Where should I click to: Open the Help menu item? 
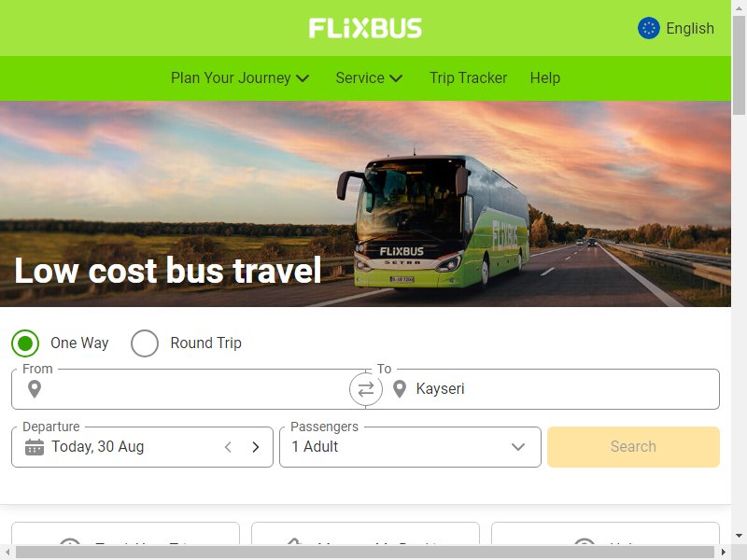click(x=545, y=77)
